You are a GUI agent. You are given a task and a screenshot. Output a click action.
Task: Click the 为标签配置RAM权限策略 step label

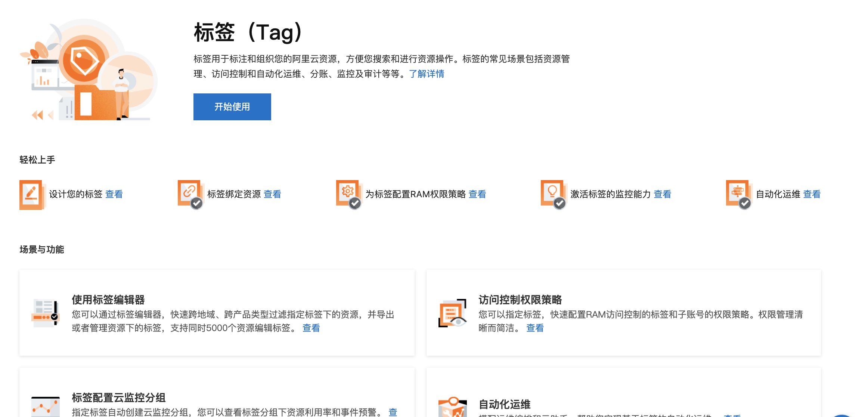point(416,194)
